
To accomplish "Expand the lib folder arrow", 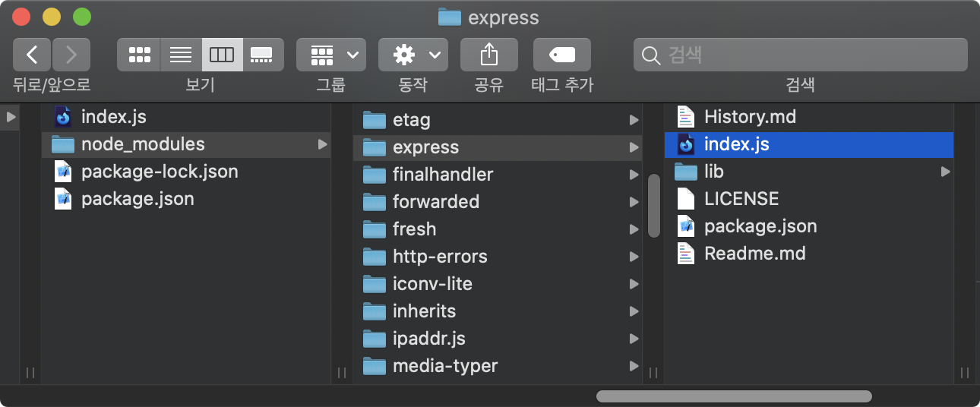I will (x=946, y=172).
